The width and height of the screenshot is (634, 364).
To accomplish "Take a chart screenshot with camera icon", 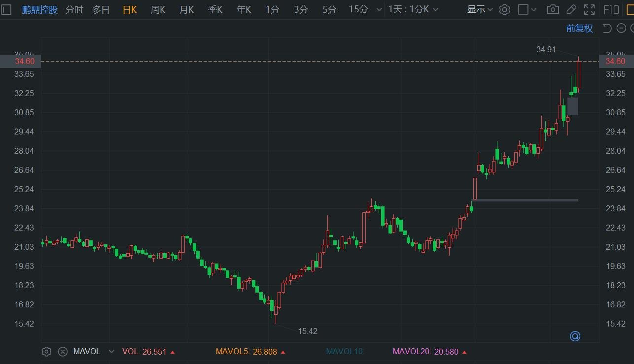I will [553, 9].
